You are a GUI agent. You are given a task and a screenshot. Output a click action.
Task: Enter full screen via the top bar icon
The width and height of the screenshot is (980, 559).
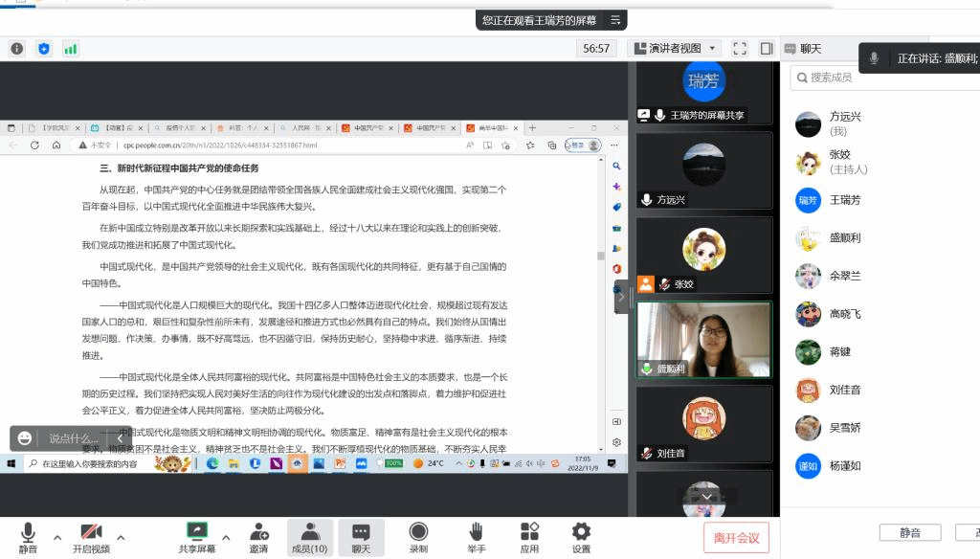click(739, 48)
